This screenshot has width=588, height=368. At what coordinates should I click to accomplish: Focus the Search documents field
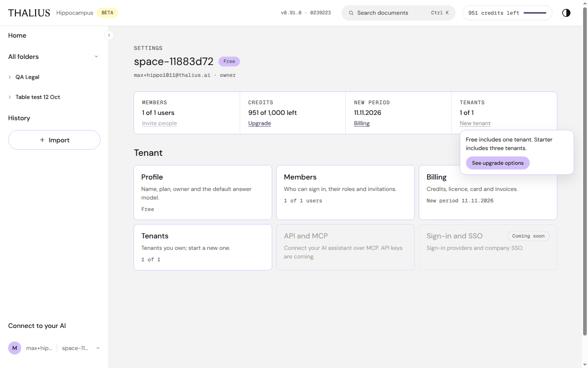[x=399, y=13]
